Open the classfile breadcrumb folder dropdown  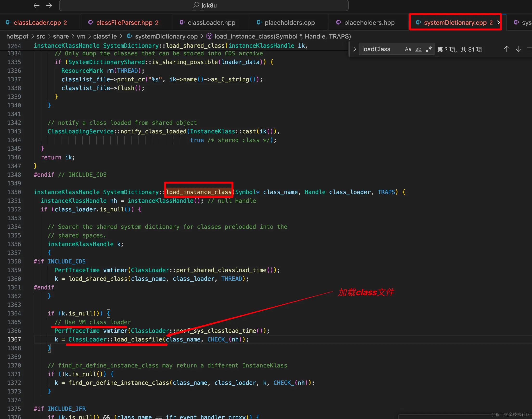[x=105, y=36]
